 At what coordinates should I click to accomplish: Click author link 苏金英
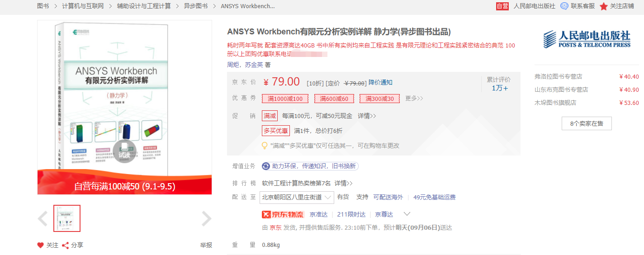tap(254, 65)
